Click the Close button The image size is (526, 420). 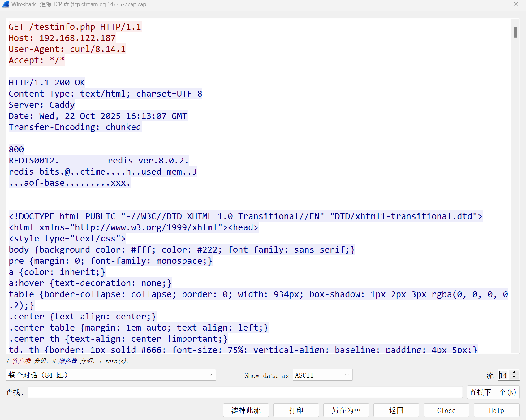446,410
